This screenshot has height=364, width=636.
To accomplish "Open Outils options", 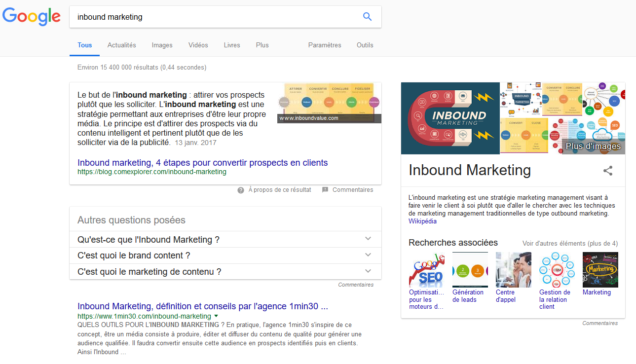I will [x=365, y=45].
